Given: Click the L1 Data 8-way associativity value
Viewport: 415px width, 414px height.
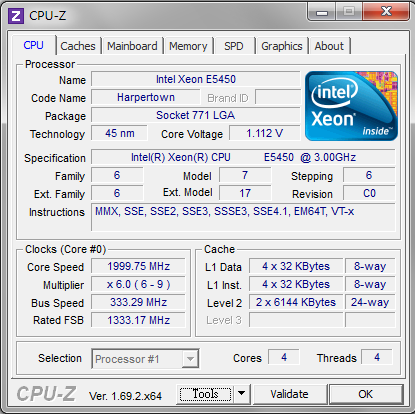Looking at the screenshot, I should (370, 266).
